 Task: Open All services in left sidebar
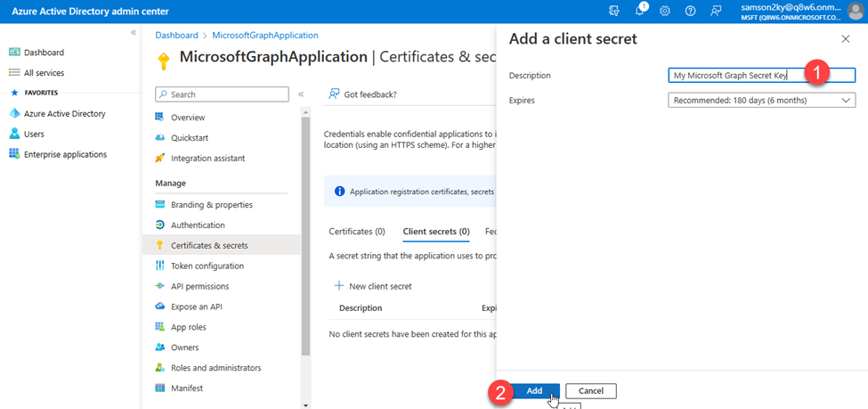coord(44,72)
